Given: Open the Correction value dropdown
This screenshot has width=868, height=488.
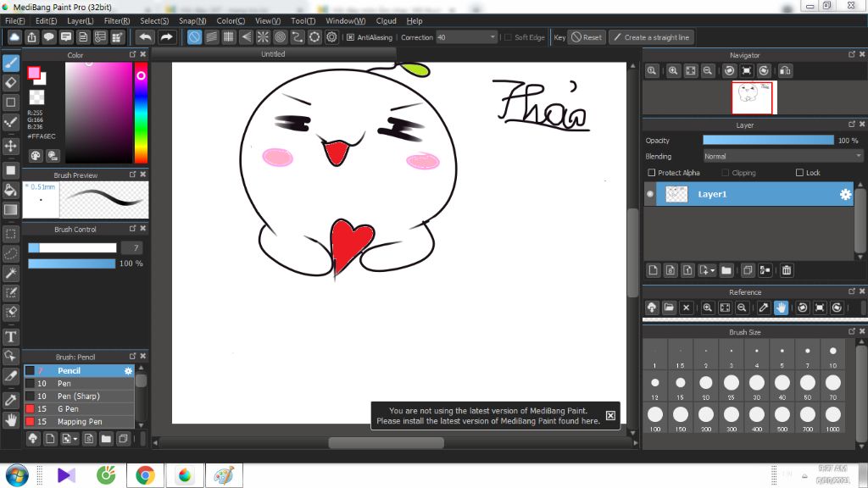Looking at the screenshot, I should pyautogui.click(x=466, y=37).
